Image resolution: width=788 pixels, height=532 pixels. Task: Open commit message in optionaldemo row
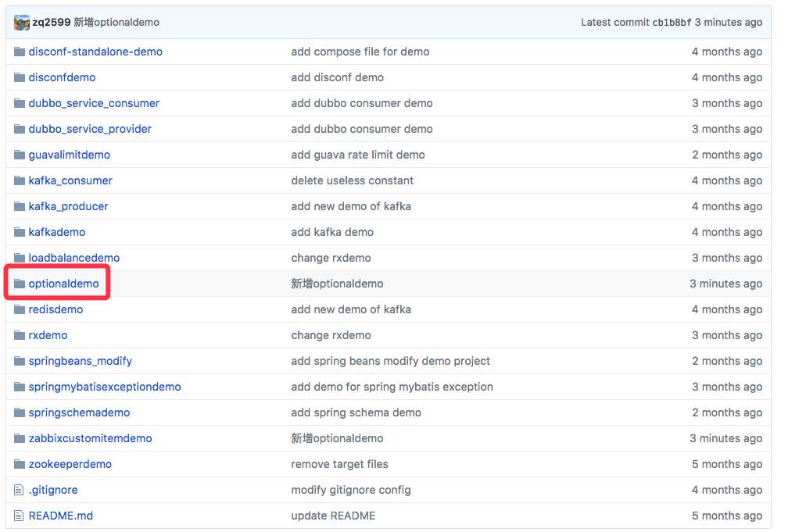pyautogui.click(x=337, y=284)
